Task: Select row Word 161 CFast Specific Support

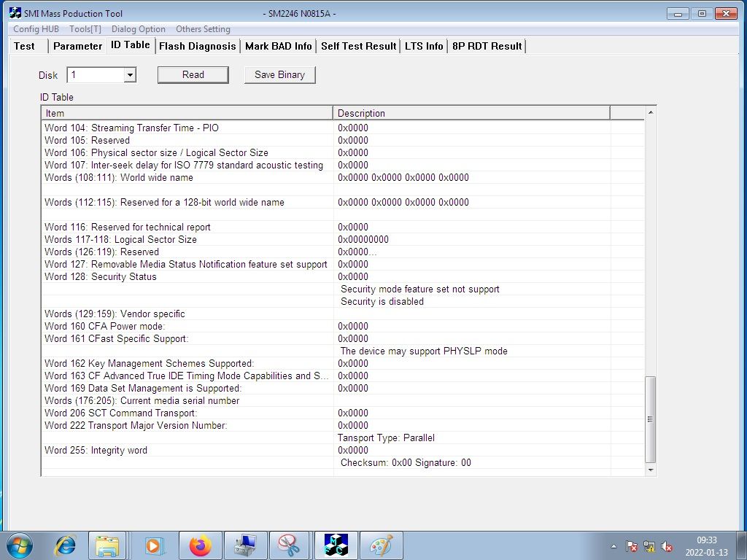Action: pyautogui.click(x=343, y=338)
